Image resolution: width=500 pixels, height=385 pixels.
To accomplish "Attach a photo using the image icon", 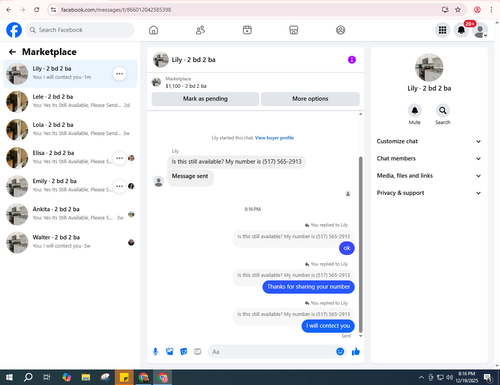I will [x=170, y=351].
